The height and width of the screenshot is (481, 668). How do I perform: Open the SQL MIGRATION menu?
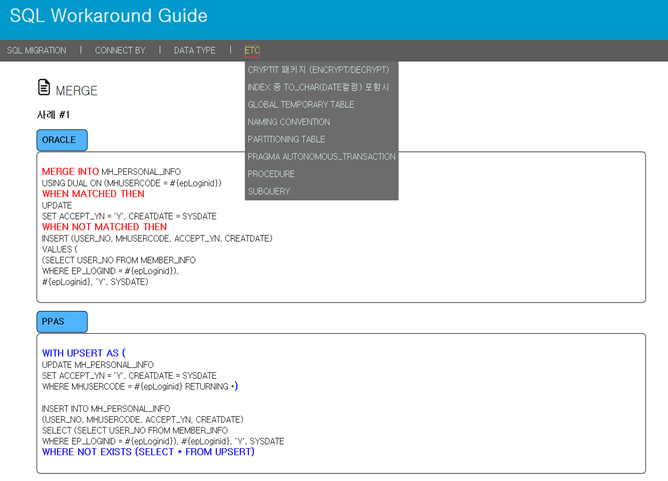coord(37,50)
